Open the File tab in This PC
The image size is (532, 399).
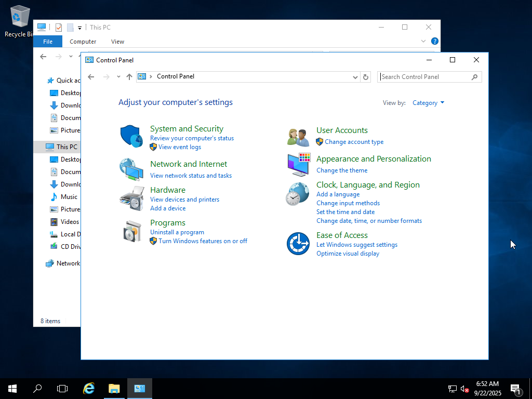(48, 42)
